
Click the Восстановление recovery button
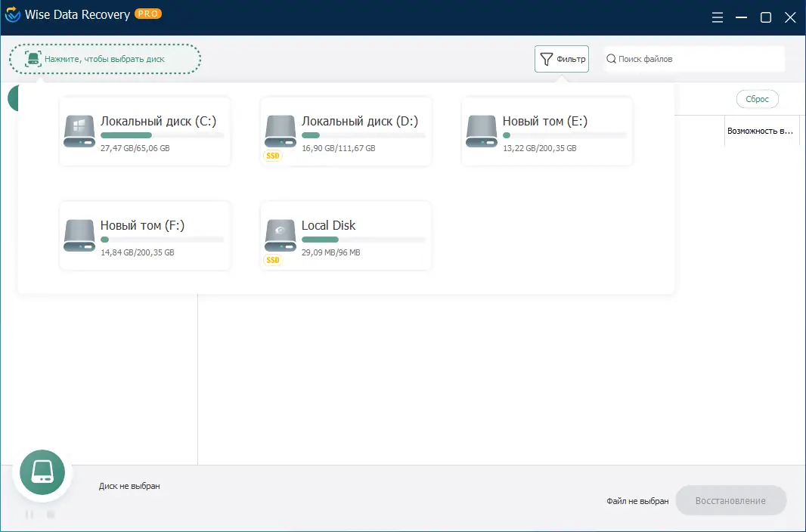tap(730, 501)
